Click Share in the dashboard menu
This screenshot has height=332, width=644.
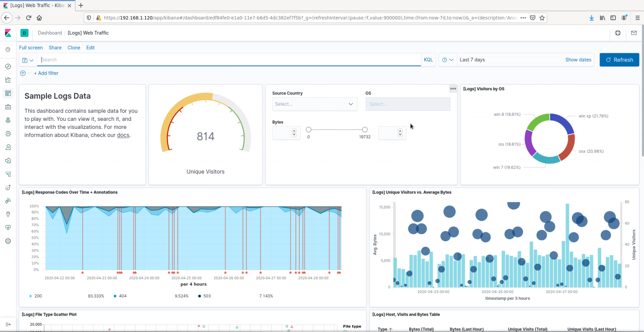pos(55,48)
